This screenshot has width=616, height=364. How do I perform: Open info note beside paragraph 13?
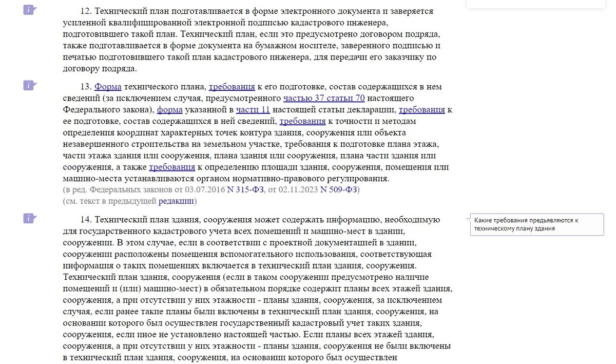click(x=29, y=86)
